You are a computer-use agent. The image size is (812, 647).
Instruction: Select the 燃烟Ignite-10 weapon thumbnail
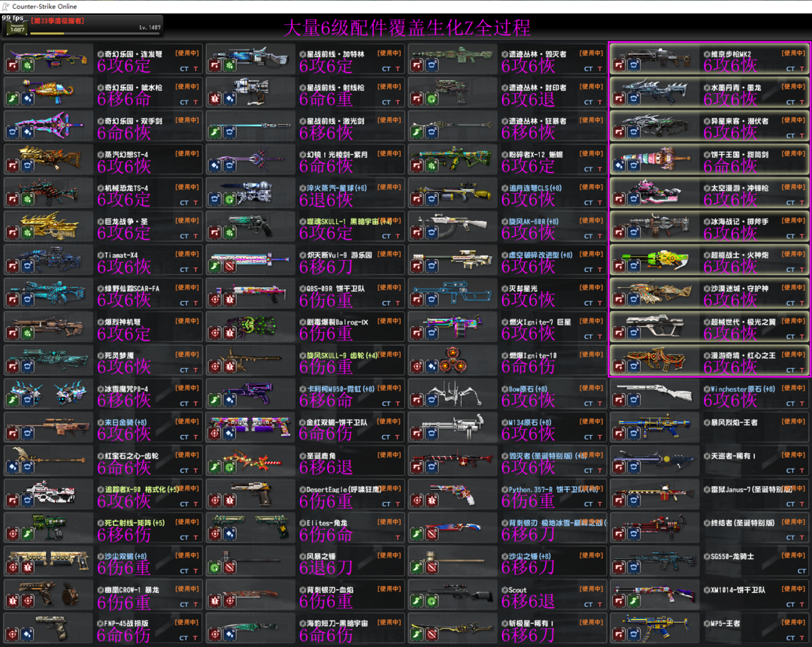click(x=453, y=360)
